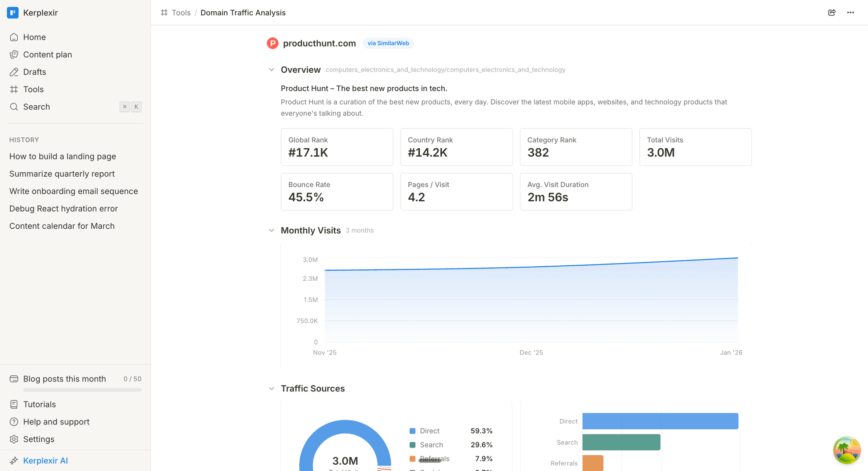Click the Kerplexir logo icon
Image resolution: width=868 pixels, height=471 pixels.
click(13, 13)
